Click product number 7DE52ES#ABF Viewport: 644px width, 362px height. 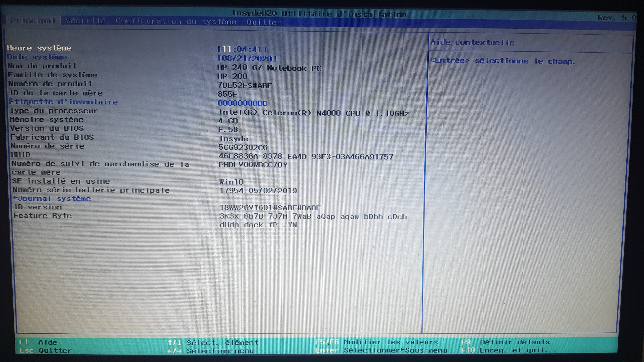click(x=245, y=85)
